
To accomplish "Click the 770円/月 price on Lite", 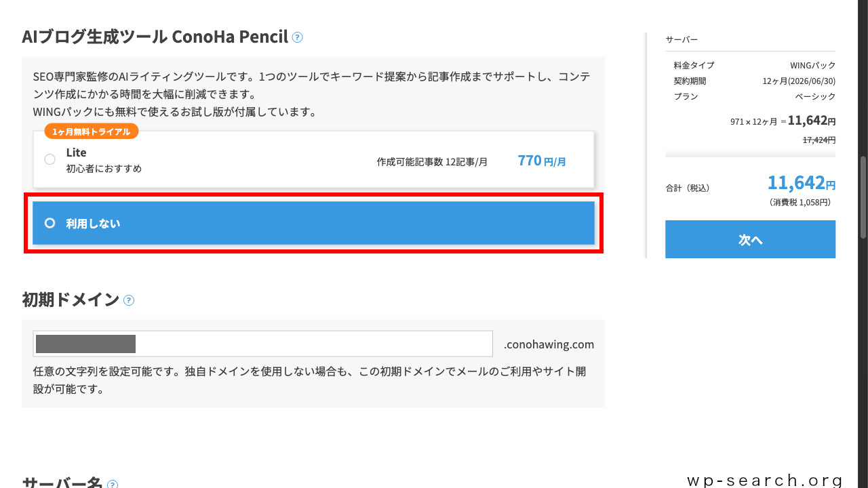I will (x=541, y=161).
